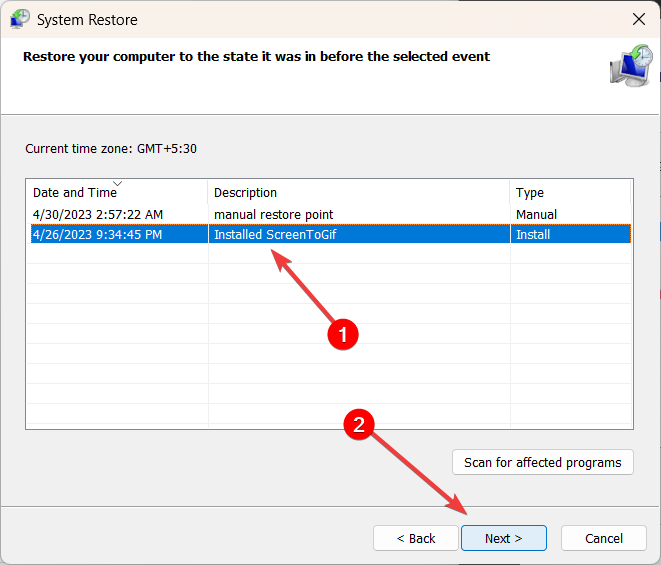Go back with the Back button
661x565 pixels.
416,538
